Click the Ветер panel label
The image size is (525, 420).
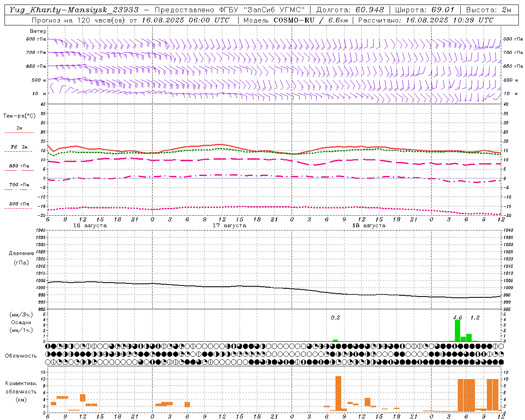click(38, 31)
